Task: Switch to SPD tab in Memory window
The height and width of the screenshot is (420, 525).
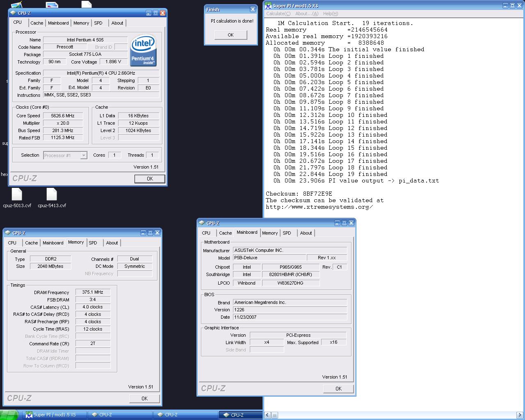Action: coord(93,243)
